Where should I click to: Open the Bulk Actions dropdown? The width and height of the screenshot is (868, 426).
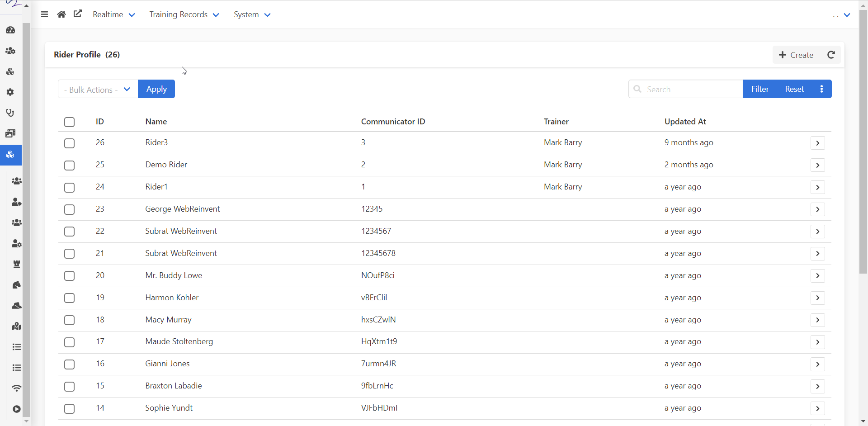click(97, 89)
